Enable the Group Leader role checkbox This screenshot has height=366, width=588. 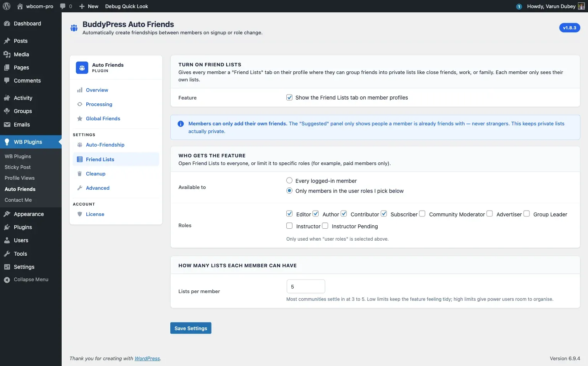pyautogui.click(x=527, y=214)
